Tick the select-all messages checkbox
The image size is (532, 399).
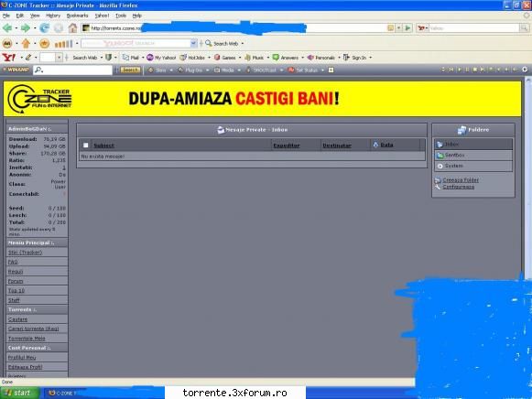click(x=86, y=146)
